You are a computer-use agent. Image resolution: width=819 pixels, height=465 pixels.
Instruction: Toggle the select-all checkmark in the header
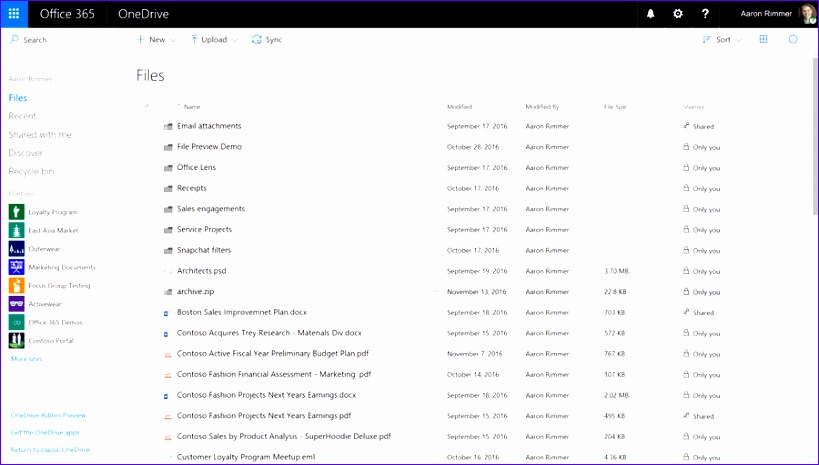coord(147,106)
